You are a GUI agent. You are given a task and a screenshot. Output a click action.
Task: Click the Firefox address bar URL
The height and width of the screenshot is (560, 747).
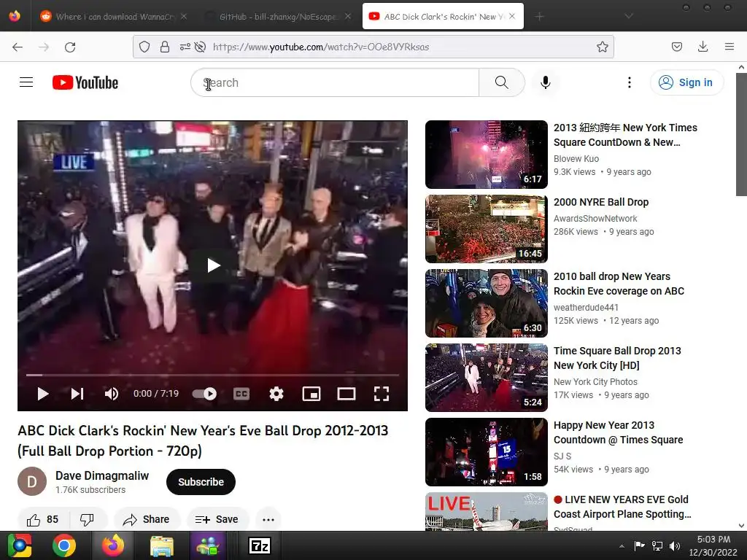coord(321,47)
